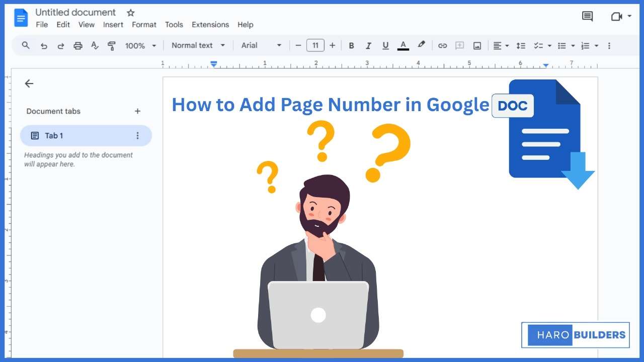Open the highlight color picker
The width and height of the screenshot is (644, 362).
pyautogui.click(x=422, y=45)
